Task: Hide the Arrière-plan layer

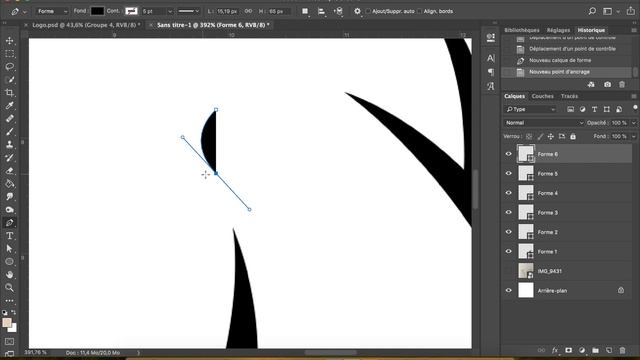Action: (x=509, y=291)
